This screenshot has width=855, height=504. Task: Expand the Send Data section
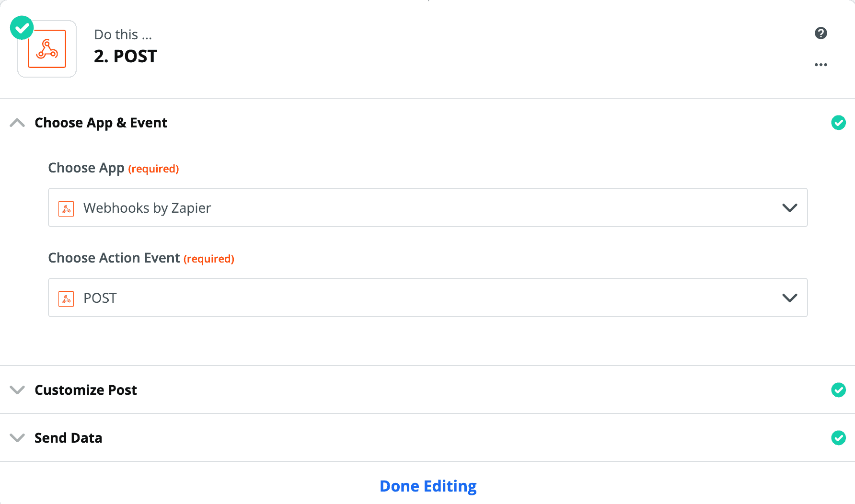click(17, 438)
